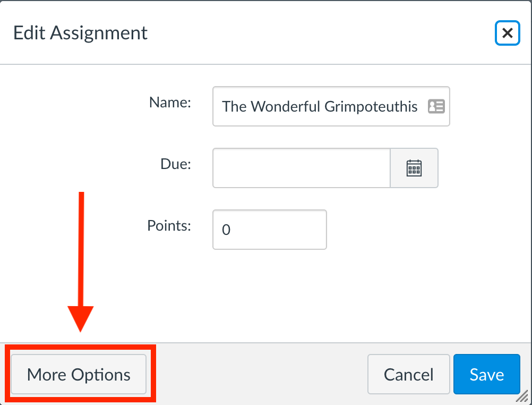532x405 pixels.
Task: Click the "Due:" field label
Action: point(176,164)
